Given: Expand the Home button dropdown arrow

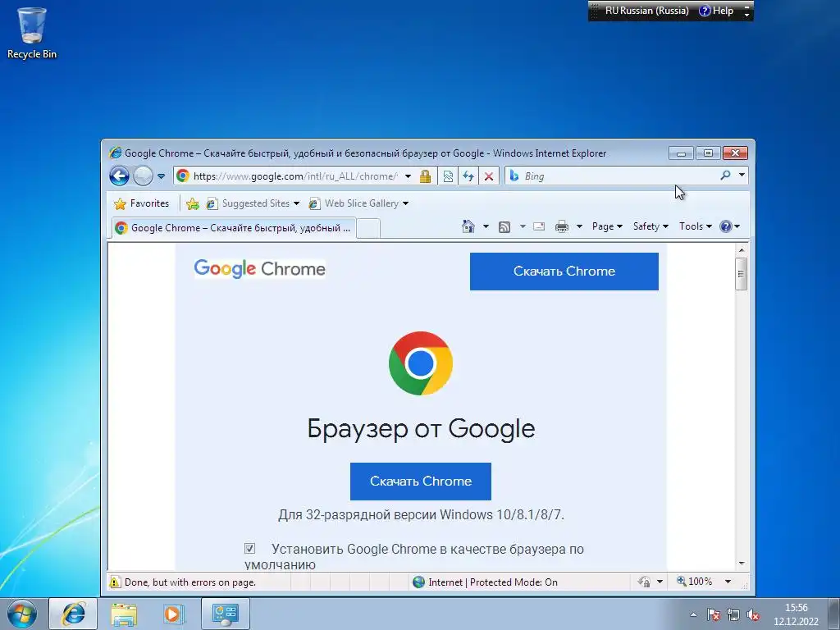Looking at the screenshot, I should coord(486,226).
